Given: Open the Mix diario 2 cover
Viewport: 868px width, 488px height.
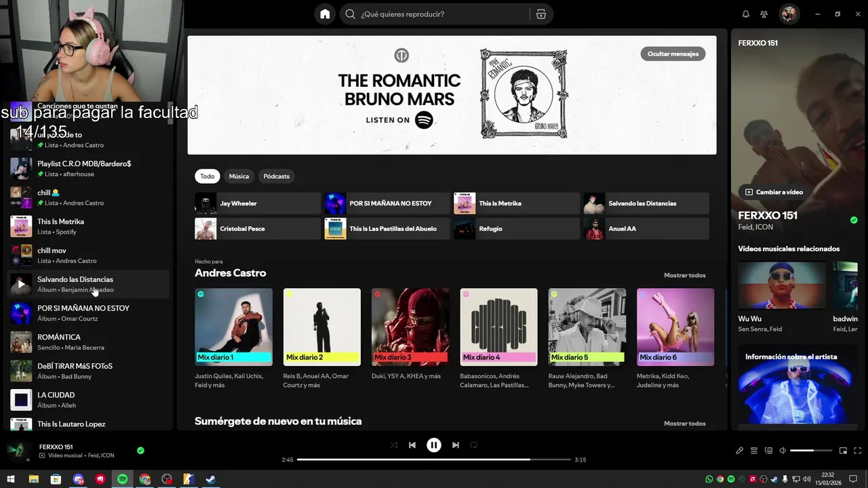Looking at the screenshot, I should [322, 327].
